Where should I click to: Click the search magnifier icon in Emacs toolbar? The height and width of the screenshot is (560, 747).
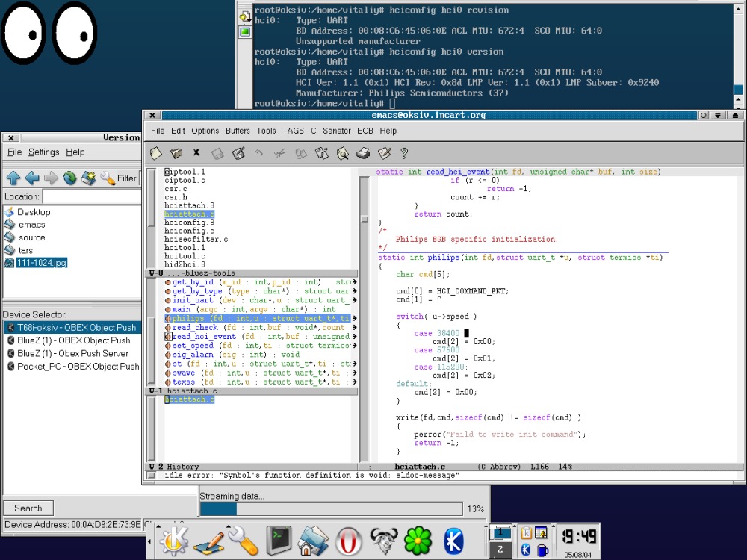coord(343,153)
